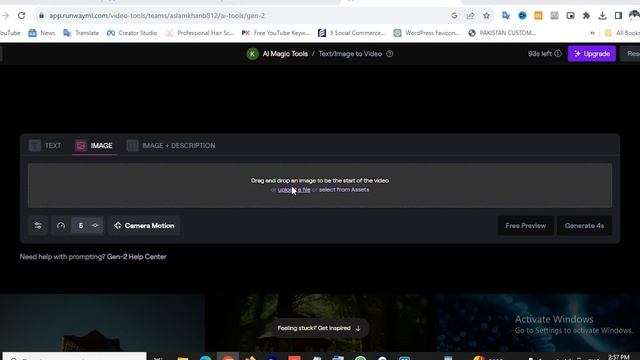Open 5 Social Commerce bookmark

351,33
